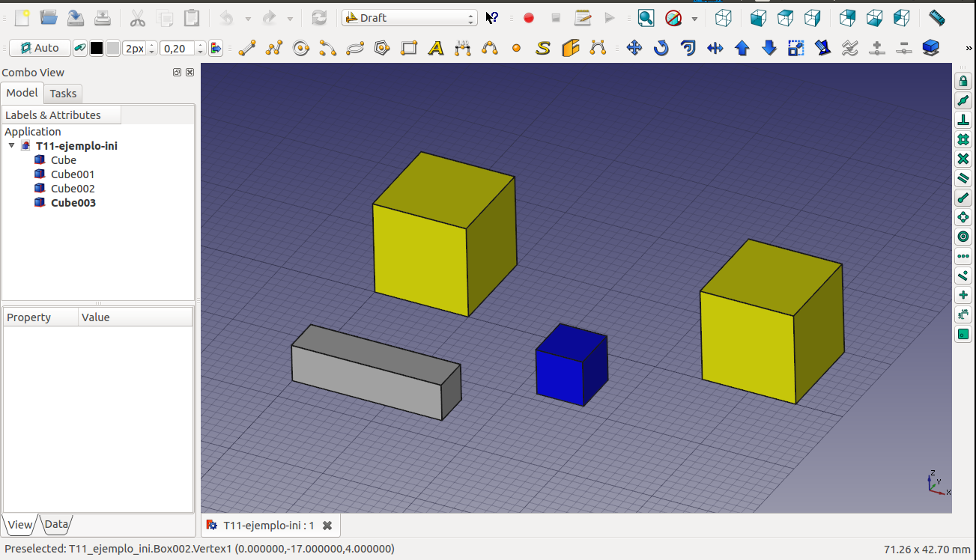Image resolution: width=976 pixels, height=560 pixels.
Task: Toggle snap to perpendicular
Action: (x=963, y=120)
